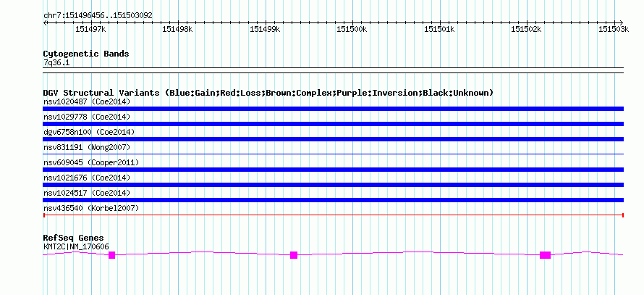Click the blue bar under nsv609045
644x295 pixels.
tap(333, 170)
